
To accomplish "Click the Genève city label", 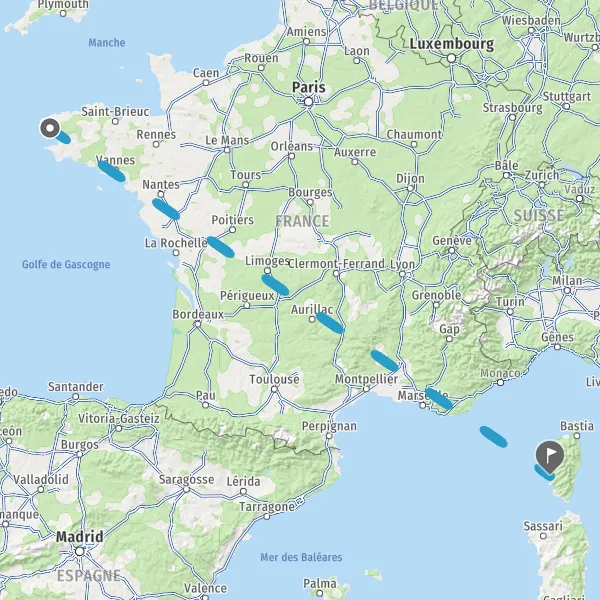I will click(452, 241).
